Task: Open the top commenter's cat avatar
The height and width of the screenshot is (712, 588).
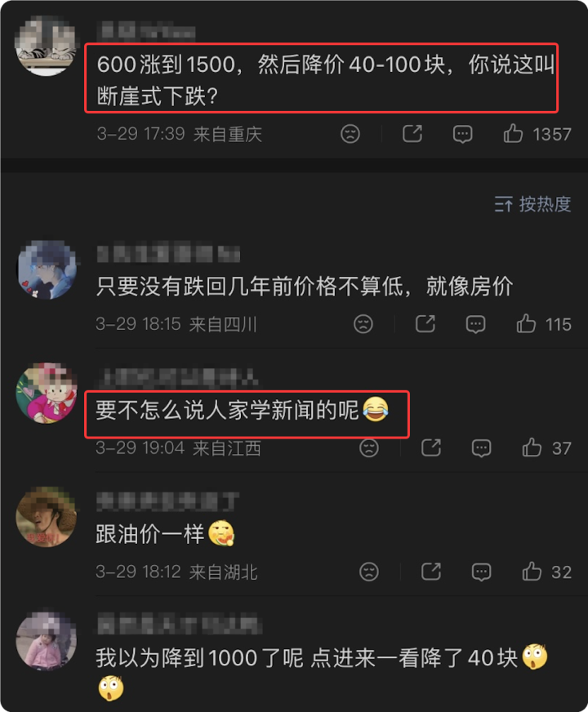Action: 46,46
